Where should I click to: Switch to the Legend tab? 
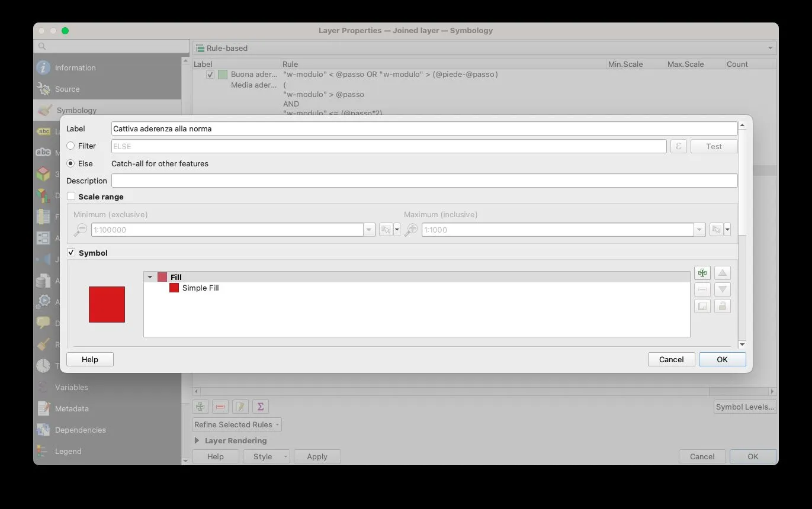click(68, 451)
